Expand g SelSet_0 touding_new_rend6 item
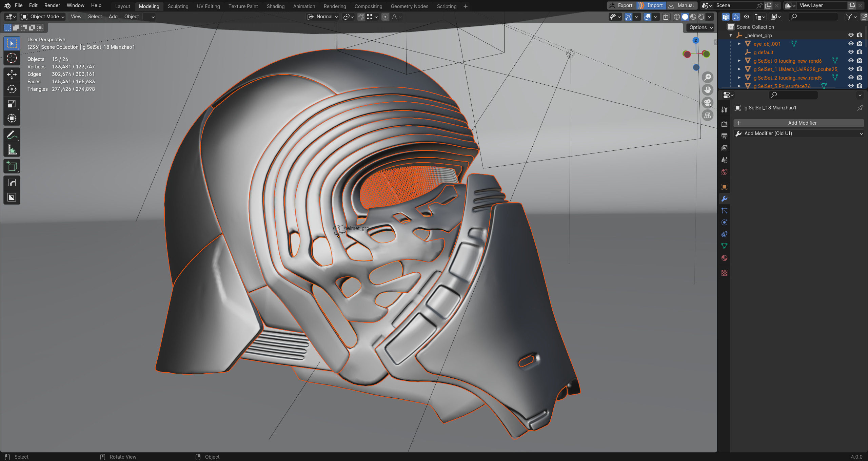Screen dimensions: 868x461 click(739, 61)
